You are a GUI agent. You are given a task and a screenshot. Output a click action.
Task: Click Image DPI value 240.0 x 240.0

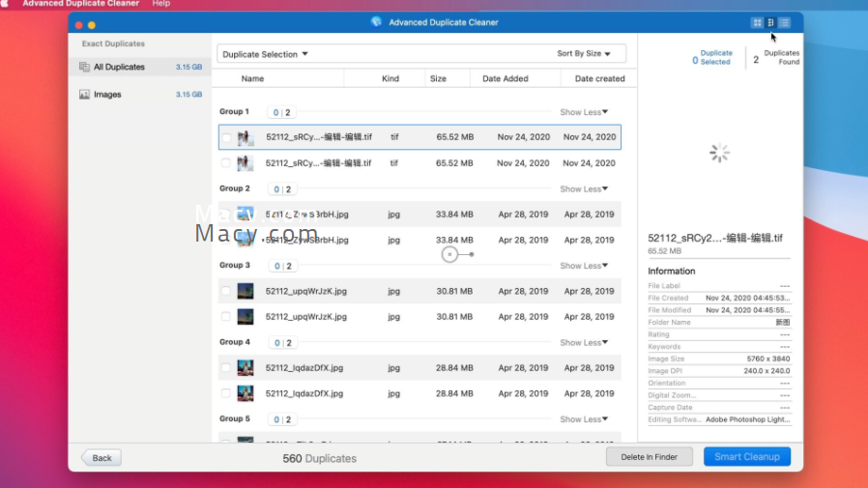767,371
